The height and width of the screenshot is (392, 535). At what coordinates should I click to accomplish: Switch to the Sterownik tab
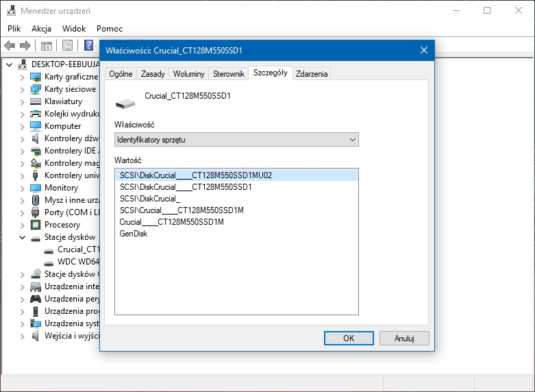tap(229, 74)
